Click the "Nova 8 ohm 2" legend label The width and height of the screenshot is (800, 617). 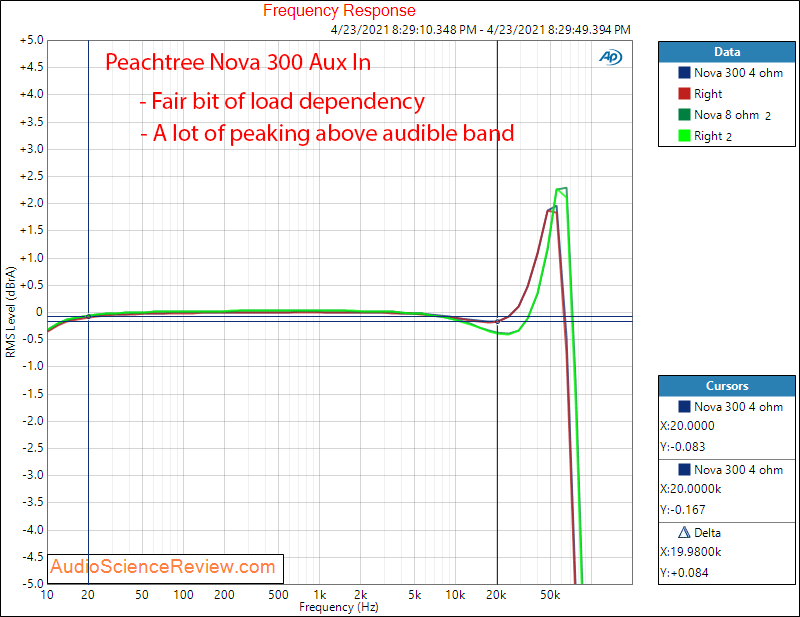tap(732, 115)
